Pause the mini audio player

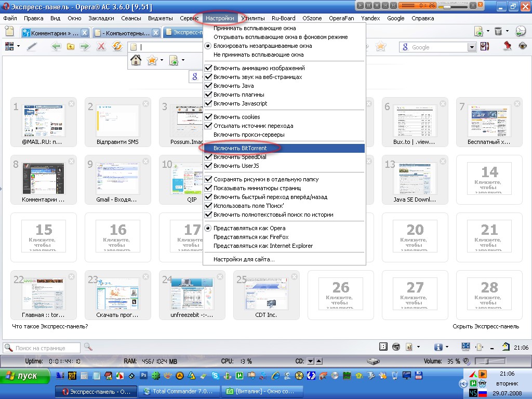369,5
